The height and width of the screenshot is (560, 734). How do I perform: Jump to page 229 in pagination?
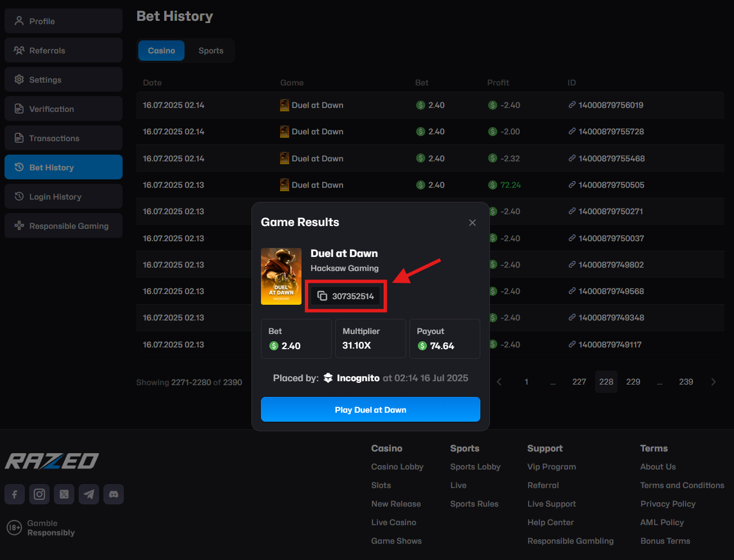[x=633, y=382]
